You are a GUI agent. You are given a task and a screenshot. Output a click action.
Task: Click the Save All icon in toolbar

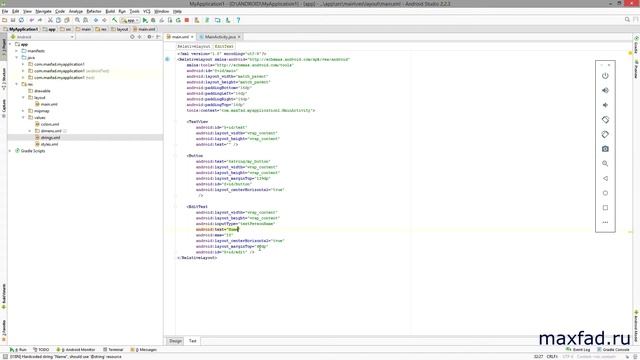(13, 20)
